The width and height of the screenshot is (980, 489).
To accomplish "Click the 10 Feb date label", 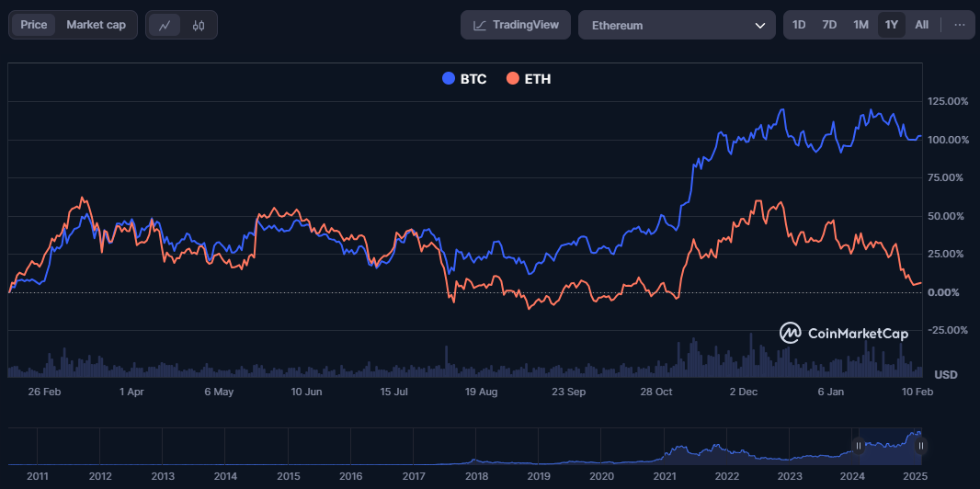I will pyautogui.click(x=918, y=392).
